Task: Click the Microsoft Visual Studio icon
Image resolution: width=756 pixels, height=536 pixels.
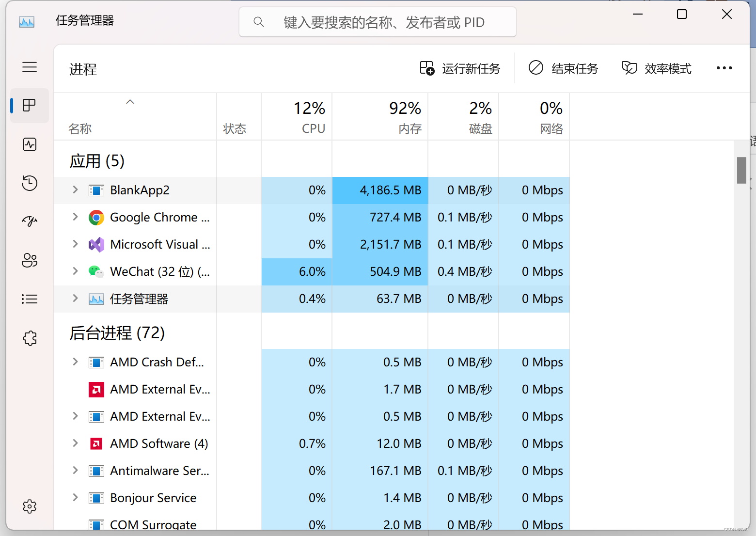Action: pos(96,245)
